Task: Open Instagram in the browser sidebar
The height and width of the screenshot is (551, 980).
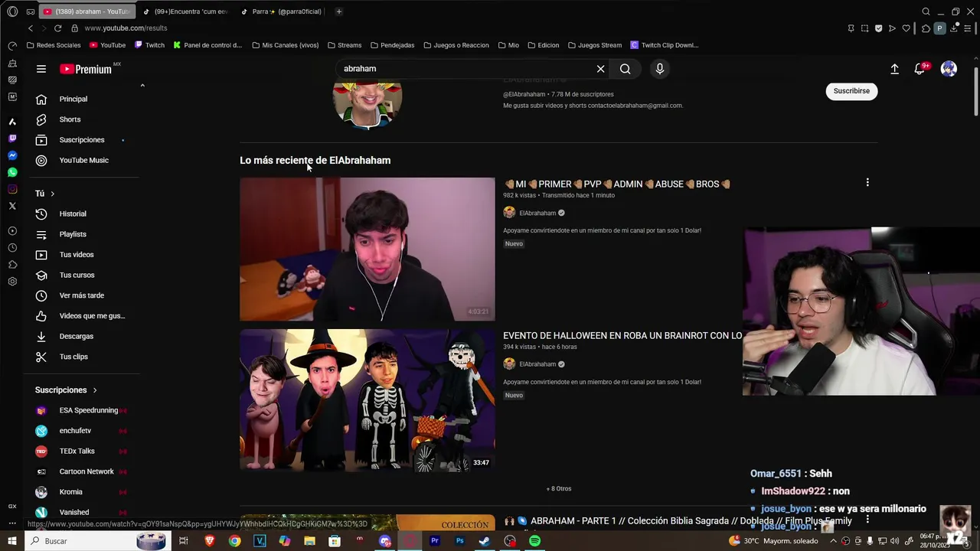Action: point(12,189)
